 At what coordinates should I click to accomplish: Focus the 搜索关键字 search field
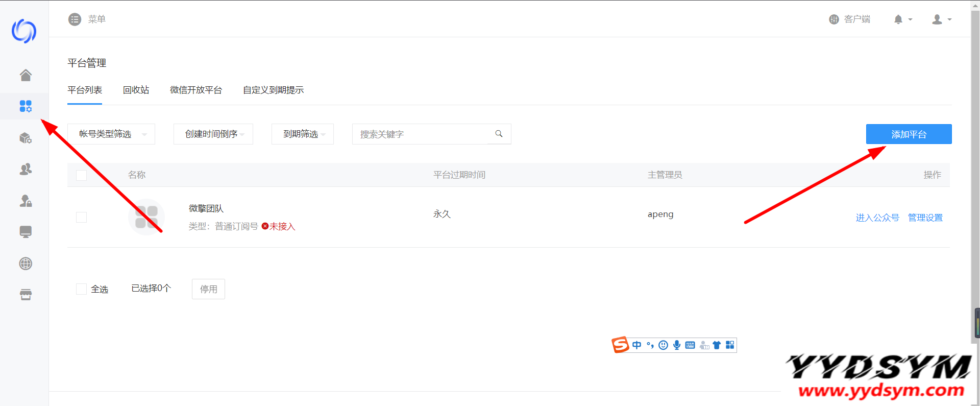point(419,134)
